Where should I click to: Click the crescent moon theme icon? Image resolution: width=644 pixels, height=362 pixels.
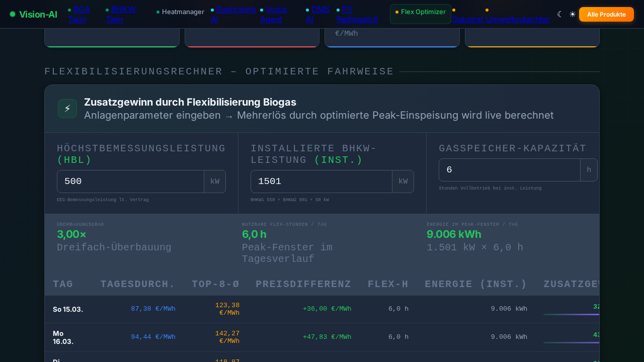click(x=559, y=14)
